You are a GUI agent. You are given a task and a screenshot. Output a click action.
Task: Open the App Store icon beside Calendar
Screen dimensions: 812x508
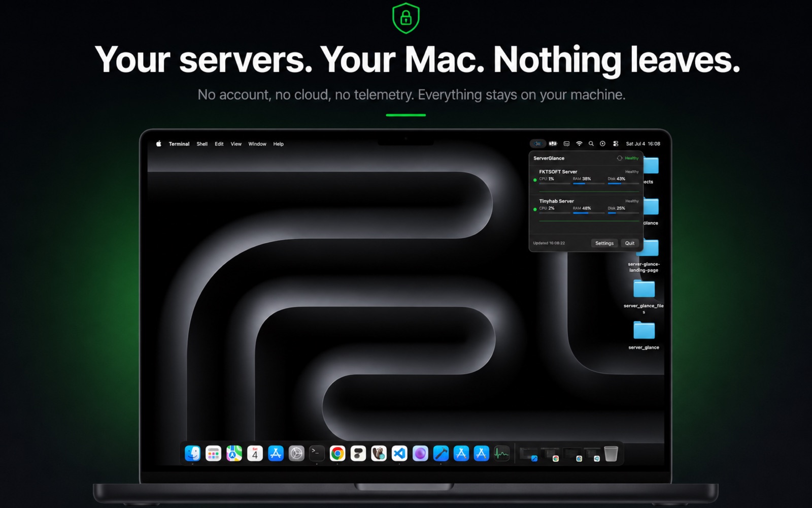tap(276, 453)
